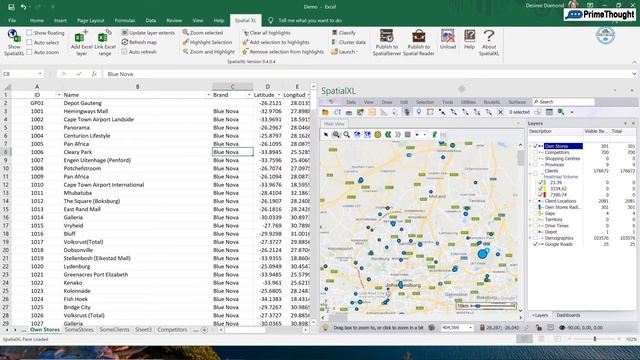Click the Excel save icon
640x360 pixels.
(x=11, y=7)
